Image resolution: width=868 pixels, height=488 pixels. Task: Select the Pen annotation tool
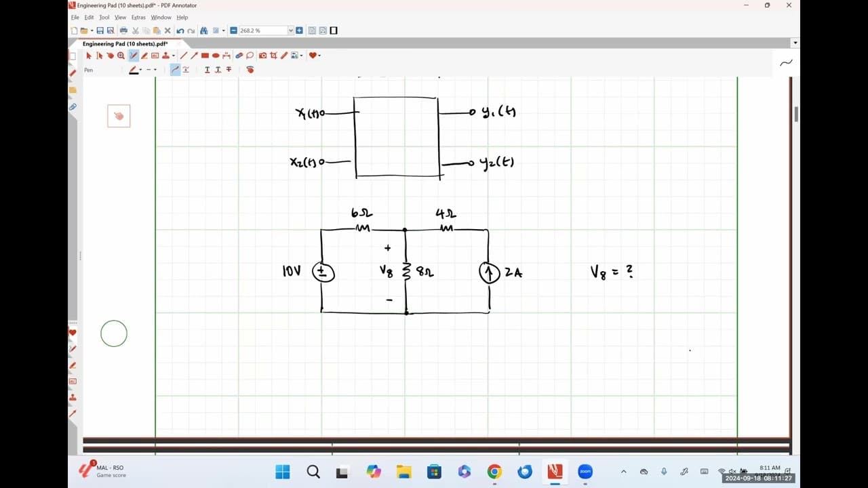click(134, 56)
